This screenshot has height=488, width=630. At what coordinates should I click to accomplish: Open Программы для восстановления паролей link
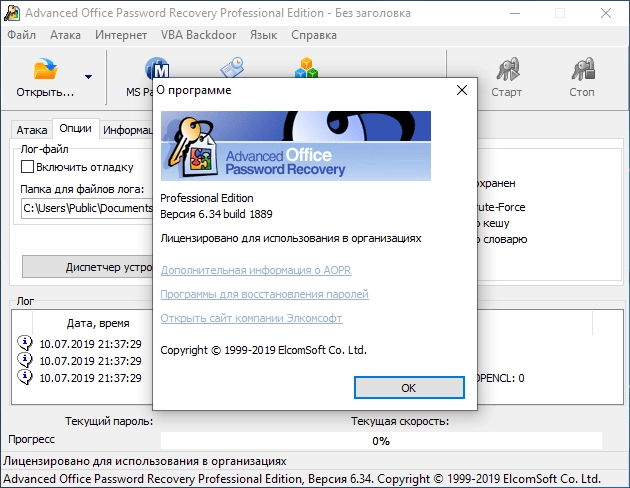[x=264, y=294]
